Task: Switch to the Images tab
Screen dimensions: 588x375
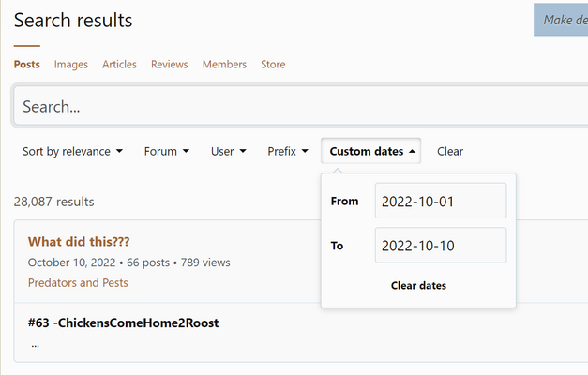Action: click(x=71, y=64)
